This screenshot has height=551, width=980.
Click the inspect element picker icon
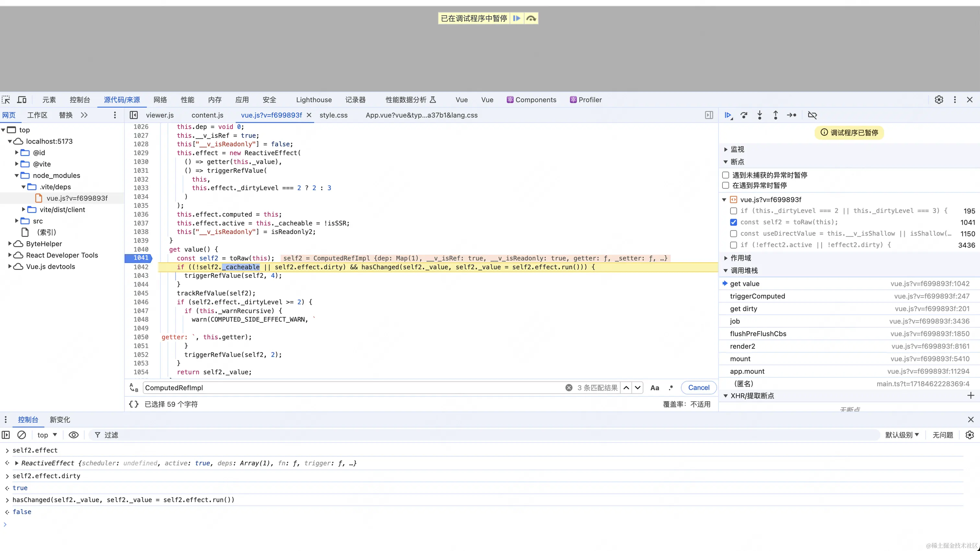coord(6,100)
